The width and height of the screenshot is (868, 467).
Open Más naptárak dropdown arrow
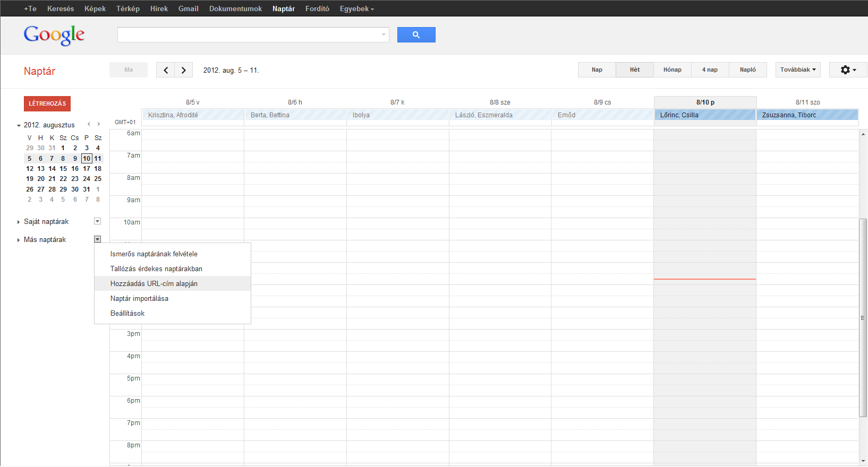(x=97, y=239)
